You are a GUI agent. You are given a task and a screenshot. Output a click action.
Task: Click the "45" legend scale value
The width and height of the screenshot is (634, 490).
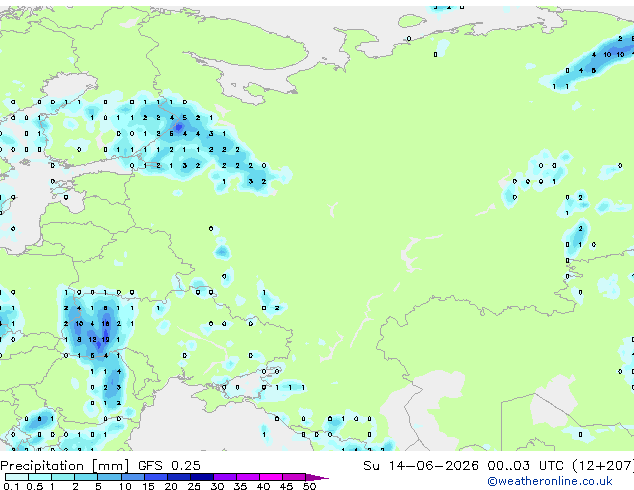[x=286, y=486]
